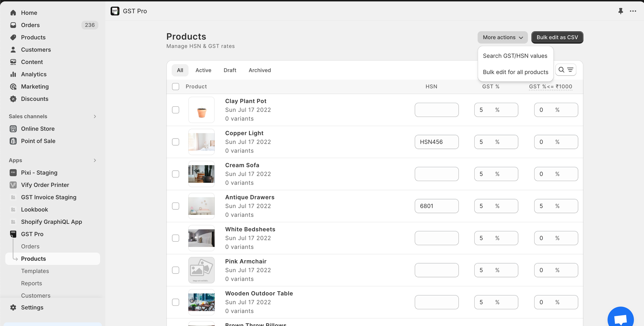Click the HSN field for Cream Sofa
This screenshot has width=644, height=326.
436,174
